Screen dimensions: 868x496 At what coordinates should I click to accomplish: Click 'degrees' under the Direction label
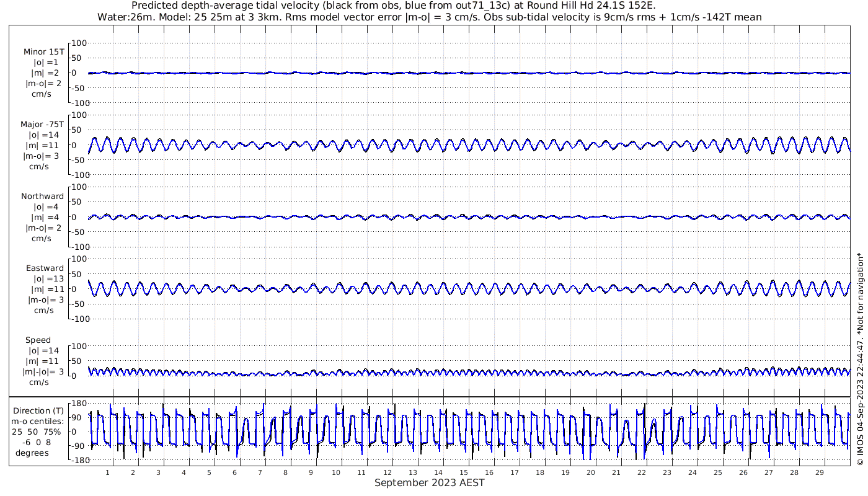coord(32,453)
